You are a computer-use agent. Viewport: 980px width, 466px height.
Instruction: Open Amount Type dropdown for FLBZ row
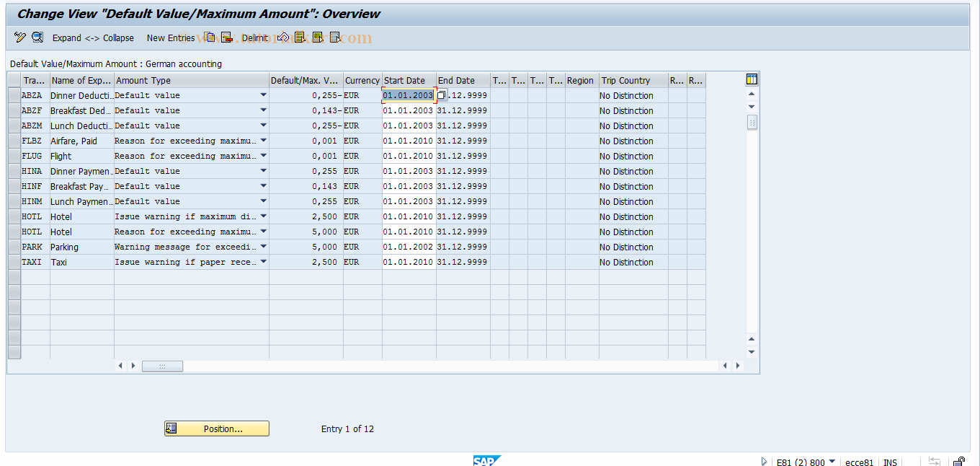(x=263, y=141)
